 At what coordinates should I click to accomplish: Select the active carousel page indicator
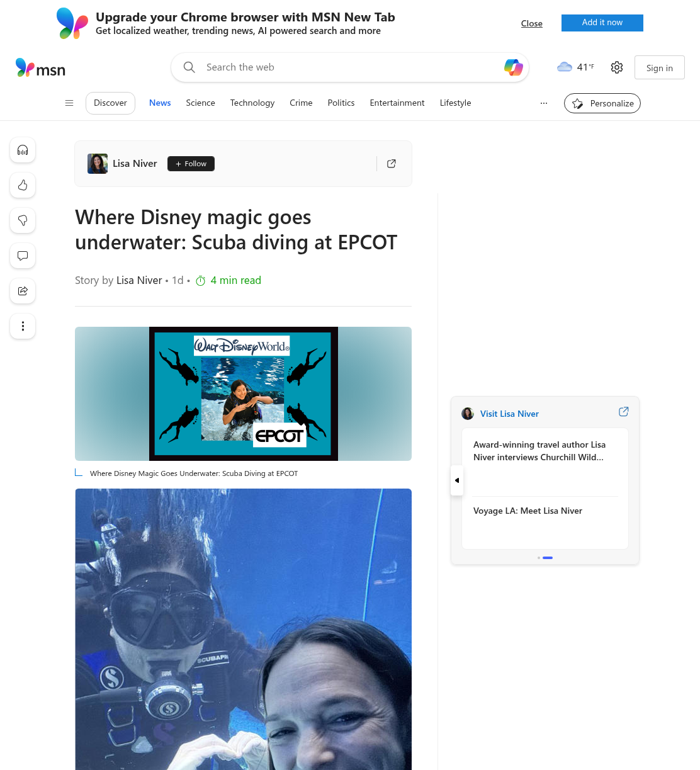[x=548, y=558]
